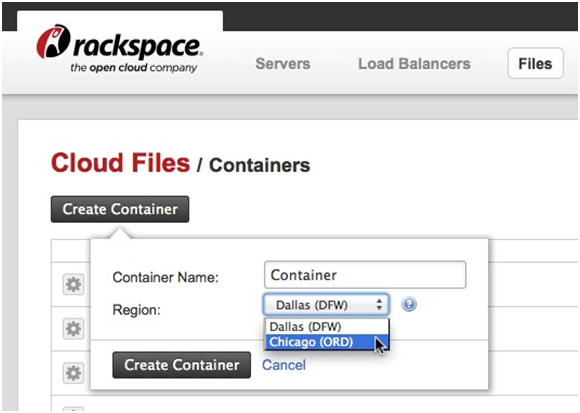Click the Region dropdown stepper arrows
The width and height of the screenshot is (580, 413).
(x=379, y=305)
